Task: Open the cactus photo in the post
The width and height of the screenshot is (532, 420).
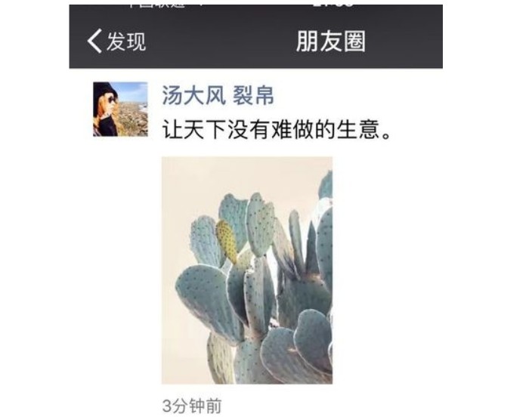Action: 247,270
